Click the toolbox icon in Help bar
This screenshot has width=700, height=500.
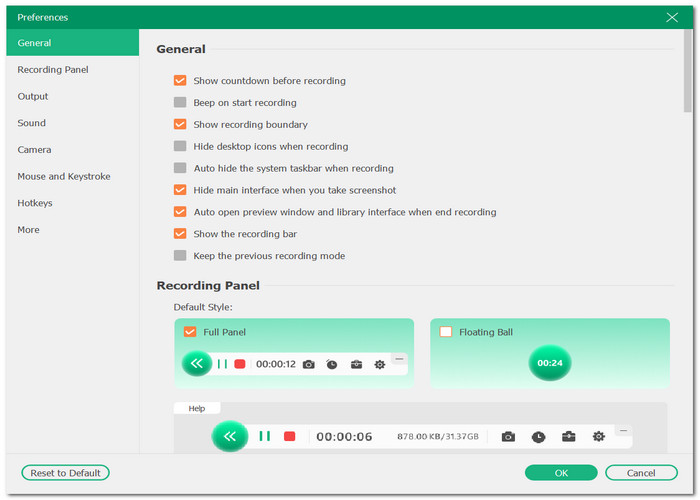click(x=568, y=436)
